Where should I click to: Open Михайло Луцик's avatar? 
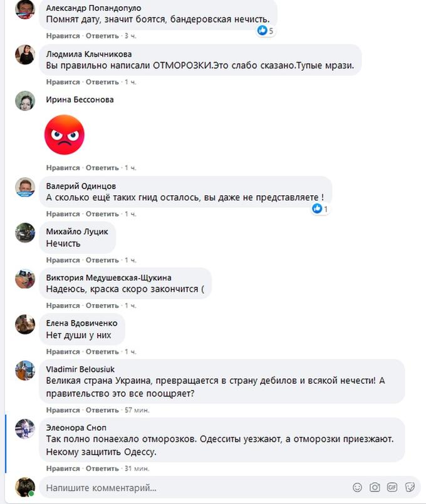click(25, 233)
